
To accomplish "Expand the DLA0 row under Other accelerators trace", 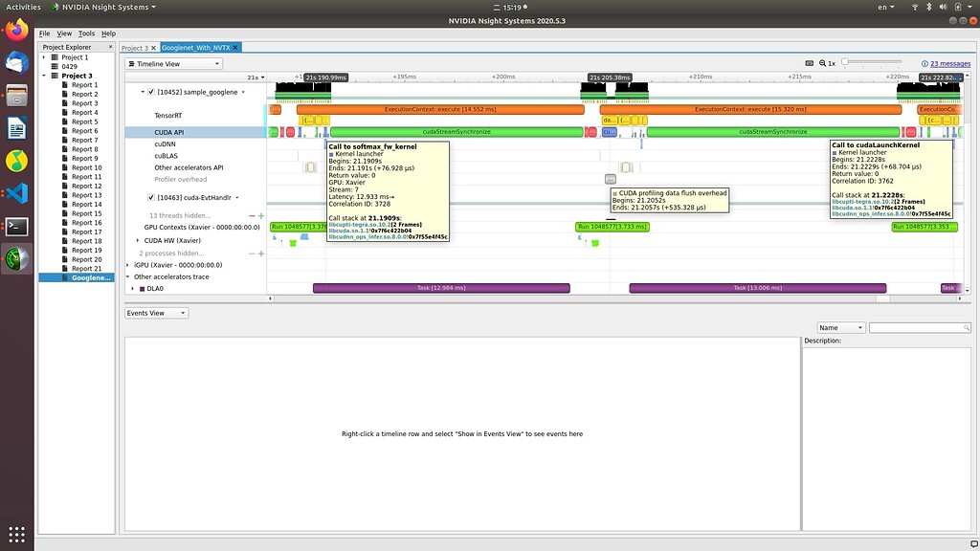I will point(134,287).
